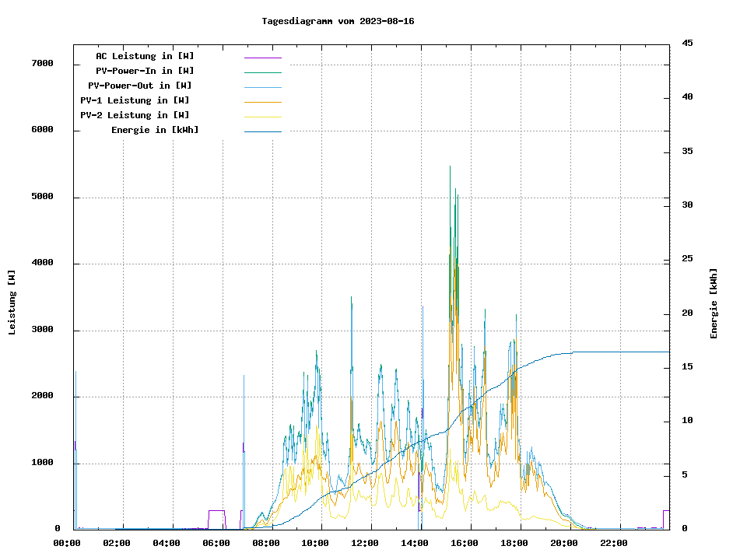Click the 20:00 tick on the time axis
Viewport: 747px width, 560px height.
564,543
